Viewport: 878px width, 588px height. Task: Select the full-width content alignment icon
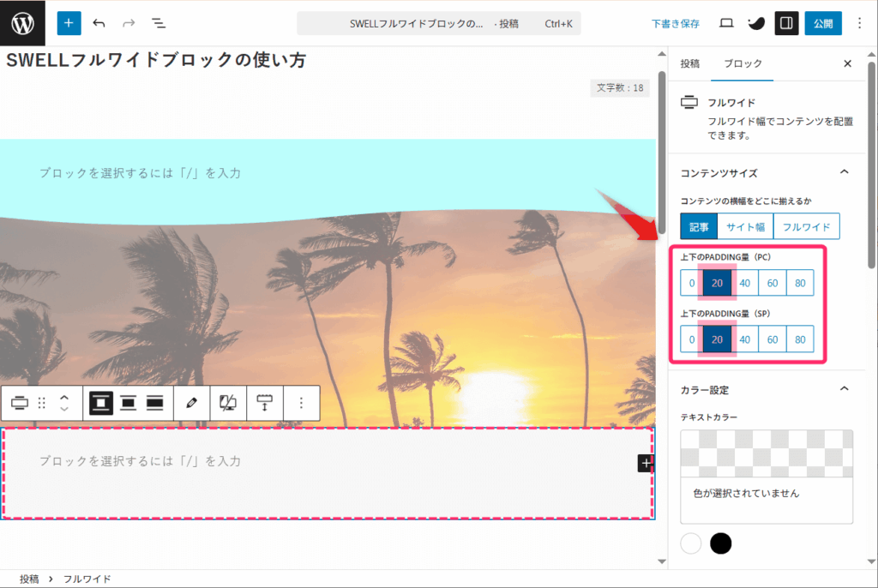[x=155, y=403]
